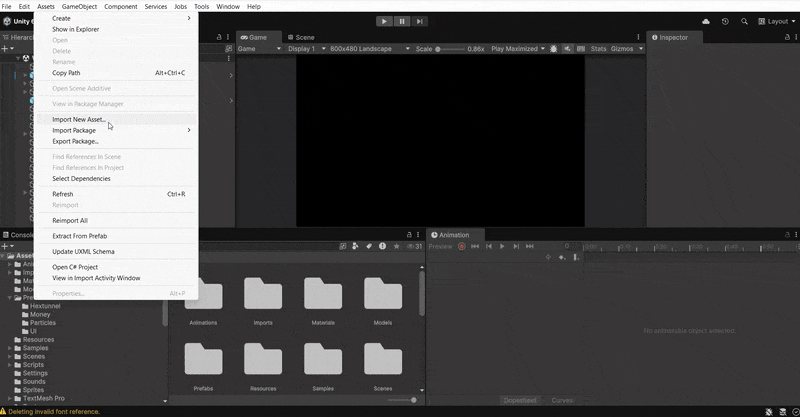The height and width of the screenshot is (417, 800).
Task: Choose Import New Asset... menu entry
Action: tap(116, 119)
